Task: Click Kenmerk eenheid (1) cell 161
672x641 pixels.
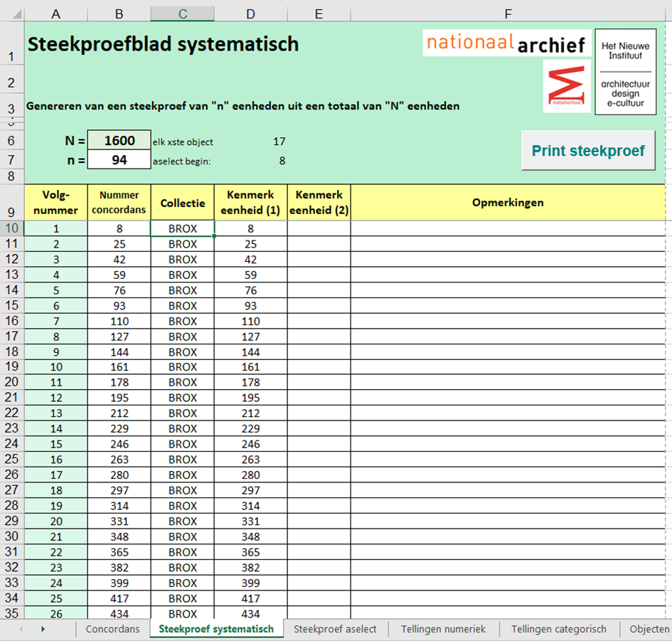Action: point(251,367)
